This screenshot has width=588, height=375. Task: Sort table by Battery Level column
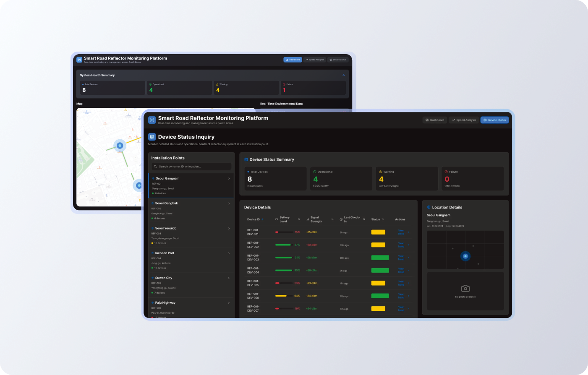click(299, 219)
